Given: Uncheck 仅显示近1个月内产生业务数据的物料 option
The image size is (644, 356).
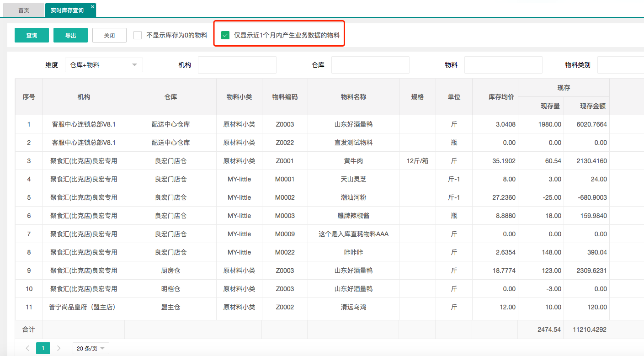Looking at the screenshot, I should 225,35.
